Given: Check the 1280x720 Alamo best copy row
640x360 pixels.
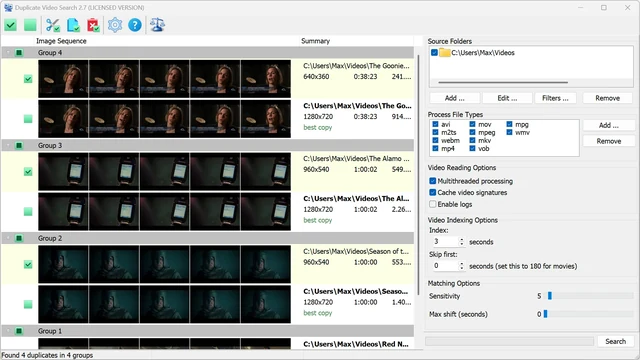Looking at the screenshot, I should (x=28, y=211).
